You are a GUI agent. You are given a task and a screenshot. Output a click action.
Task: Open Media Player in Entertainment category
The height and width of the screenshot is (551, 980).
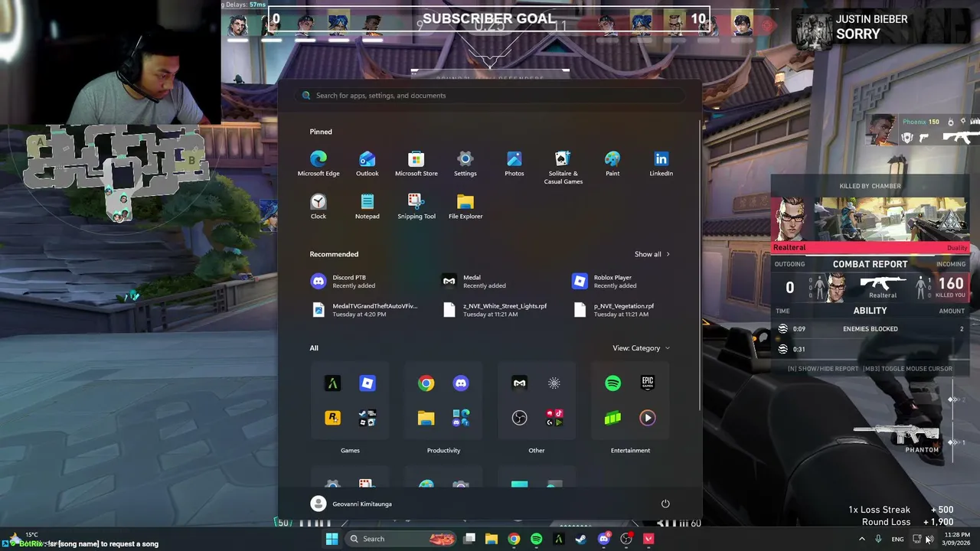point(648,418)
